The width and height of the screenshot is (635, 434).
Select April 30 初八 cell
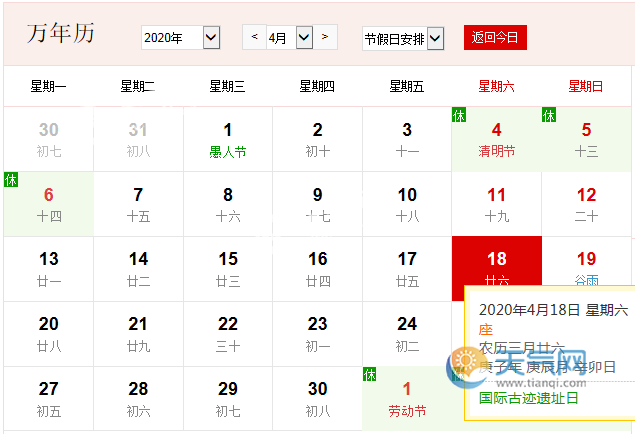tap(318, 399)
